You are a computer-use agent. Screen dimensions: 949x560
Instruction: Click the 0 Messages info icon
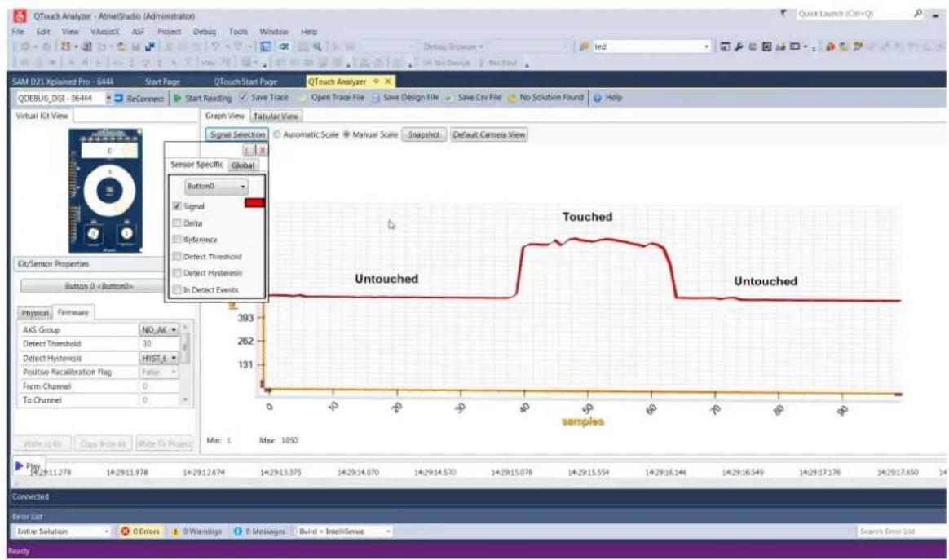tap(238, 531)
